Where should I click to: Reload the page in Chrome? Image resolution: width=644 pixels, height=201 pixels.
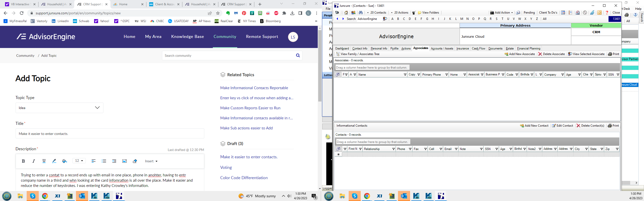click(x=22, y=13)
